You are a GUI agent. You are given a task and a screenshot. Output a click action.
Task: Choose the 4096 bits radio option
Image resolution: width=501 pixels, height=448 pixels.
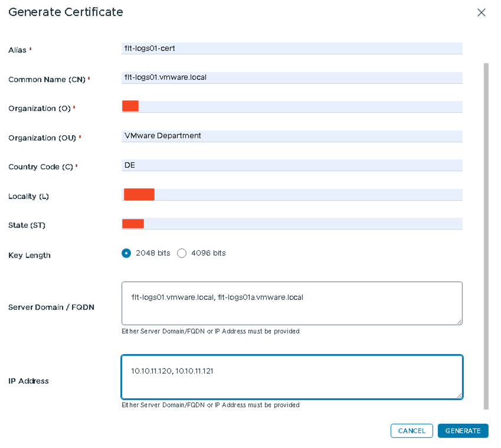[x=182, y=253]
